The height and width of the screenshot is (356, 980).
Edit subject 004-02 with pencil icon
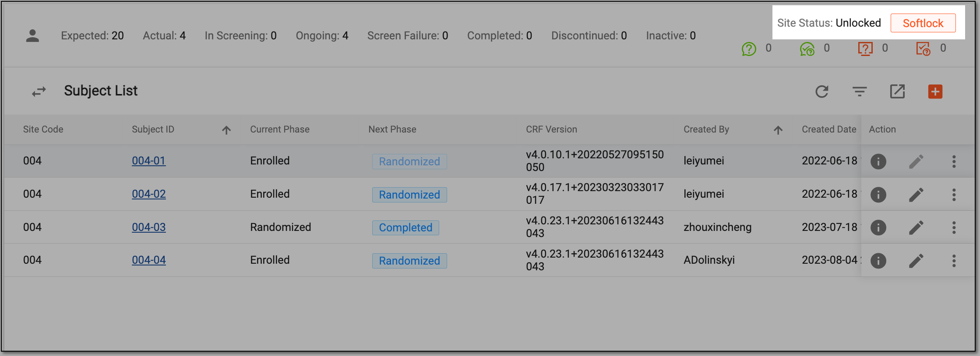[916, 195]
